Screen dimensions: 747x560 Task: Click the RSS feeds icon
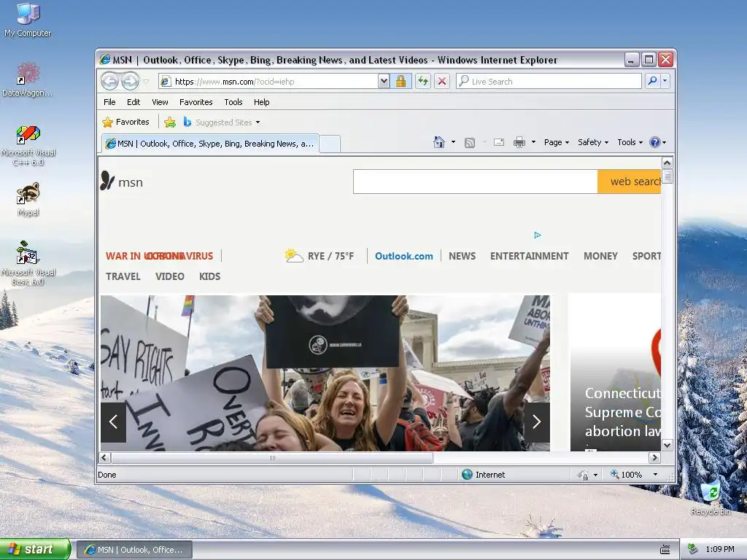point(470,142)
